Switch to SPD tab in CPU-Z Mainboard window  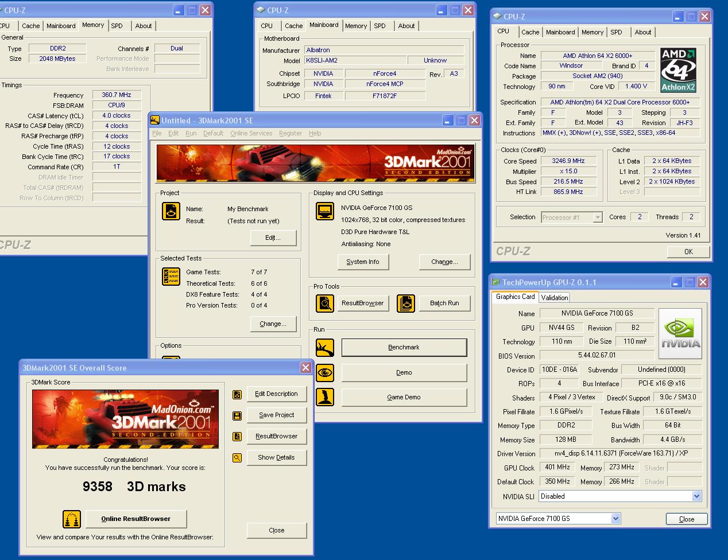click(x=380, y=26)
